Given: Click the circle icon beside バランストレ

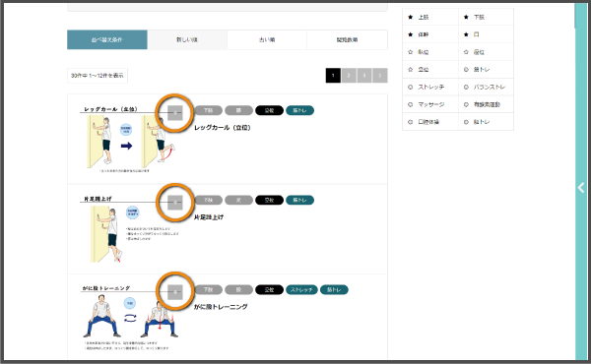Looking at the screenshot, I should tap(466, 87).
